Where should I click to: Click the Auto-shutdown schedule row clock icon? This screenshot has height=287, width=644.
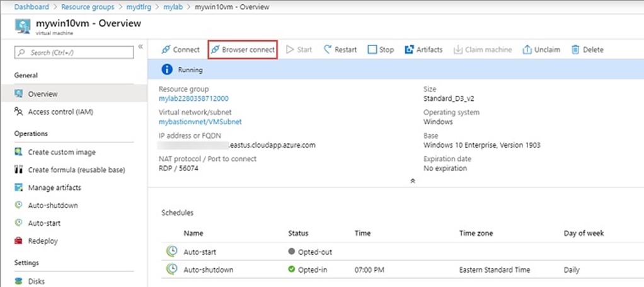click(x=171, y=270)
